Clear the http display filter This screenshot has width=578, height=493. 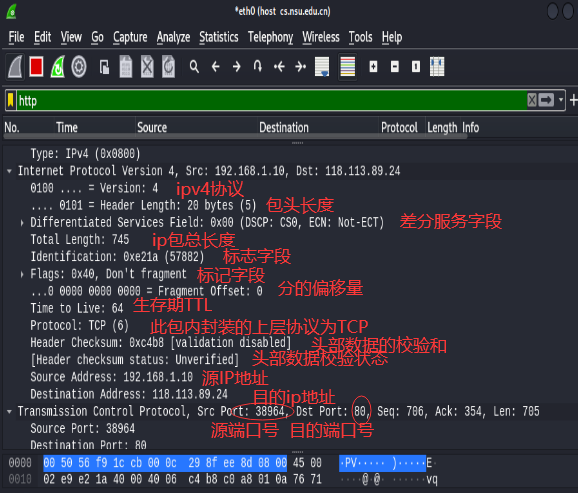coord(532,100)
